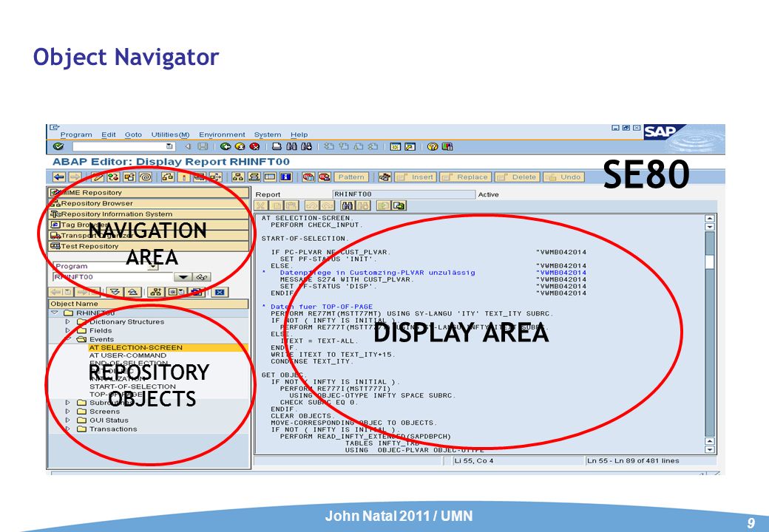Screen dimensions: 769x532
Task: Click the Set/Delete Session Breakpoint icon
Action: (x=308, y=177)
